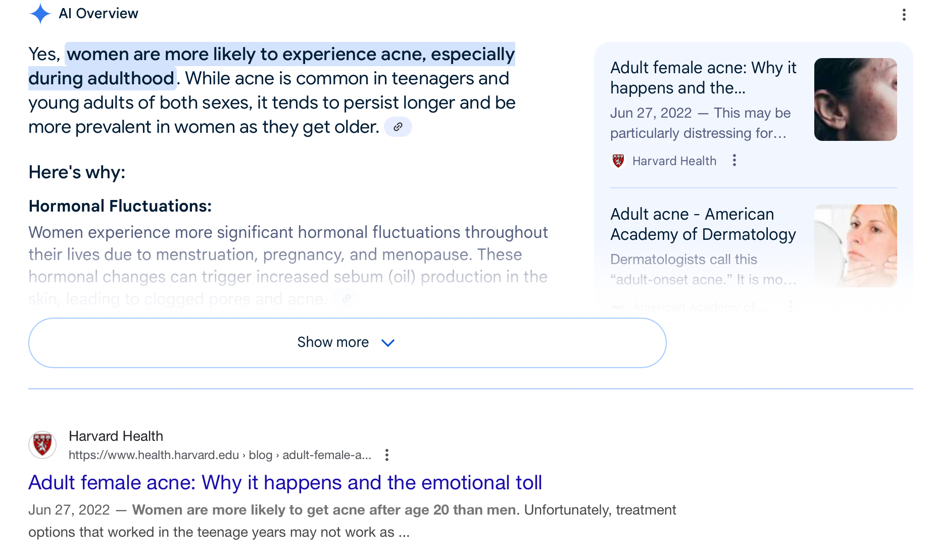Image resolution: width=935 pixels, height=560 pixels.
Task: Click the 'AI Overview' heading label
Action: pyautogui.click(x=99, y=14)
